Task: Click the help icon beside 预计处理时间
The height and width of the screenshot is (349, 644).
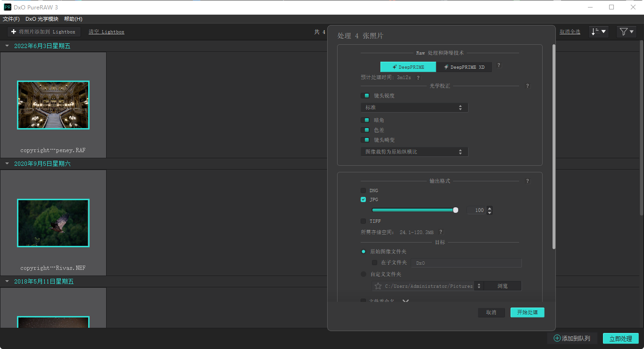Action: pos(418,78)
